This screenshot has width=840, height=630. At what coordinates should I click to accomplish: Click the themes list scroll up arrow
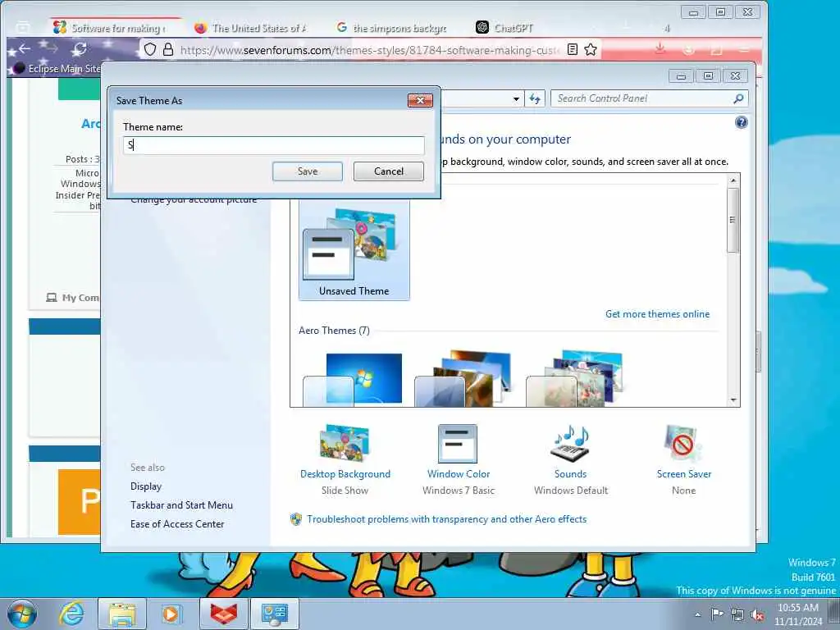point(733,180)
